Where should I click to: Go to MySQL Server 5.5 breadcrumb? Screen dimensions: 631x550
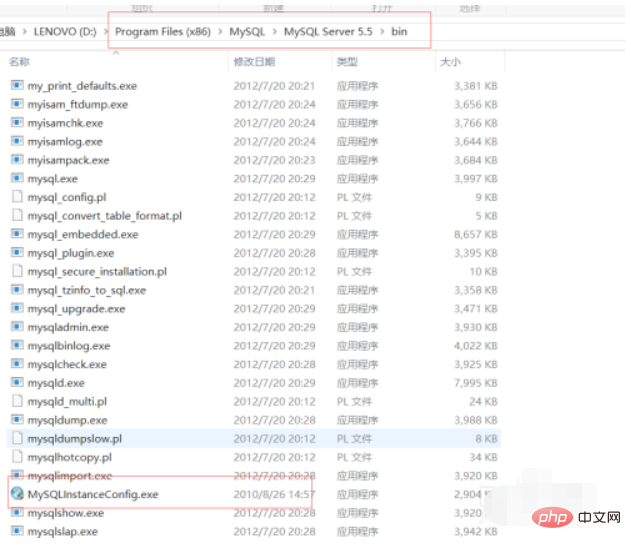pos(328,31)
